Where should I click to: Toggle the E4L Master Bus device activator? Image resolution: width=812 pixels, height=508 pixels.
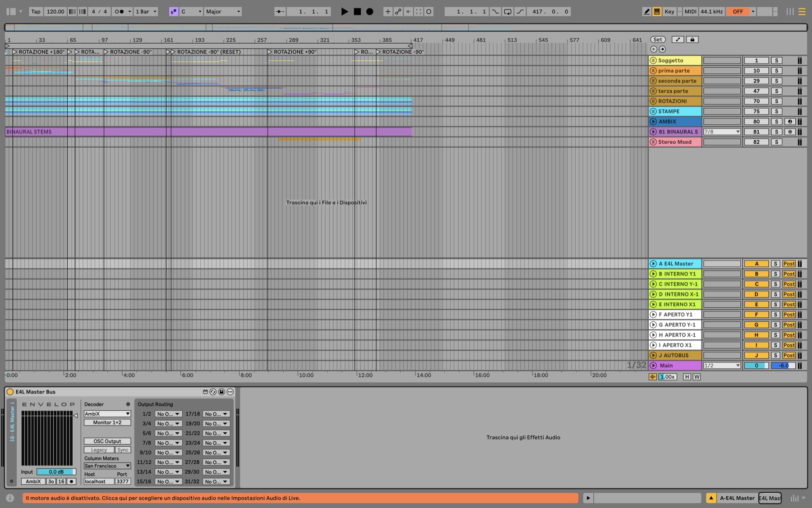[x=10, y=392]
